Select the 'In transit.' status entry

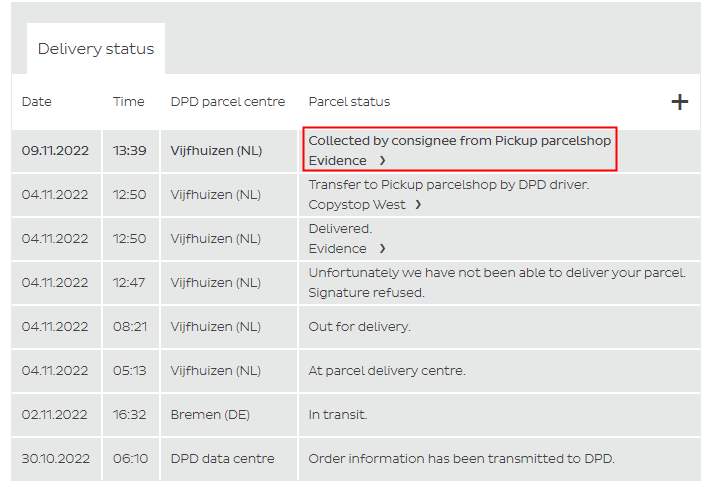(338, 415)
